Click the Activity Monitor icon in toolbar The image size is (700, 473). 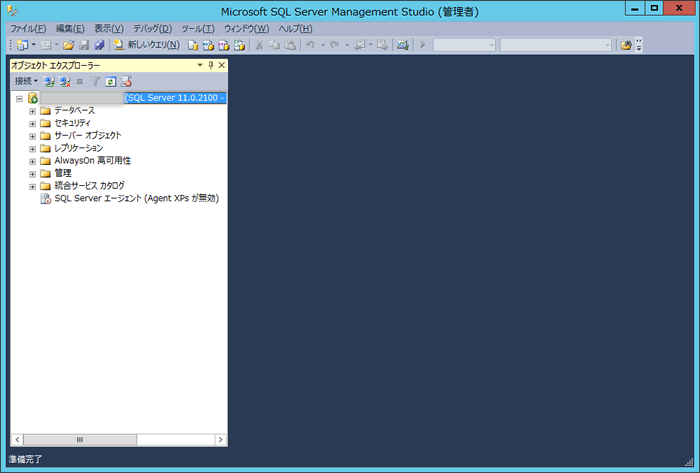tap(402, 45)
